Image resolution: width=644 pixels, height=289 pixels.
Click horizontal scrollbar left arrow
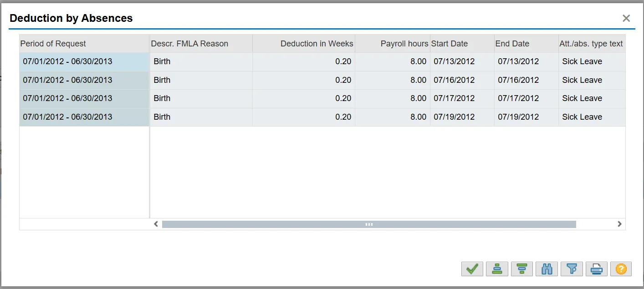pyautogui.click(x=156, y=224)
